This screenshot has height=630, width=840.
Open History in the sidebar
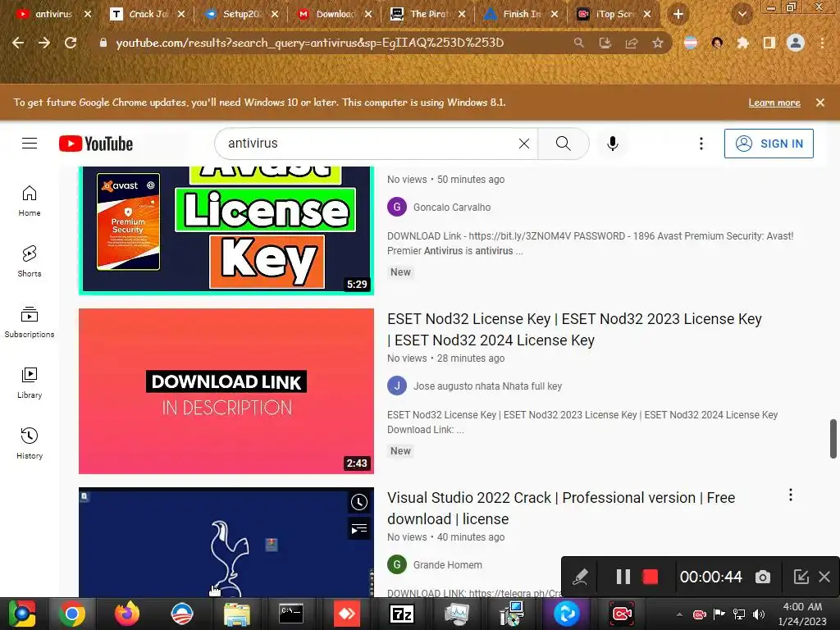pos(30,444)
